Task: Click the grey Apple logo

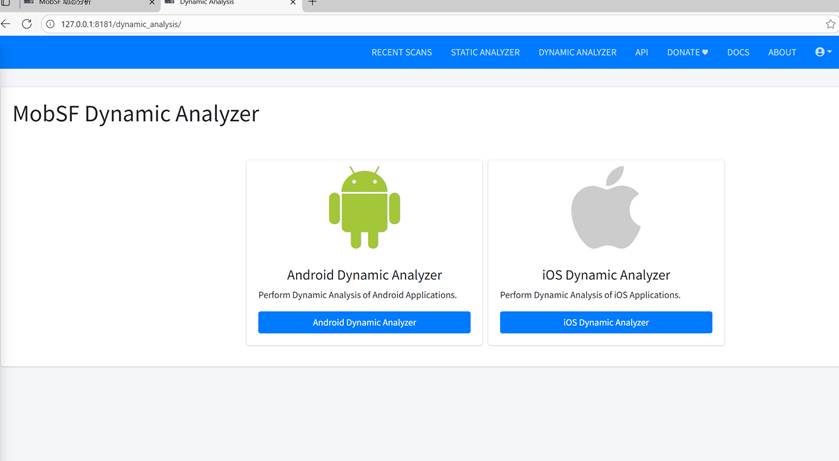Action: (606, 208)
